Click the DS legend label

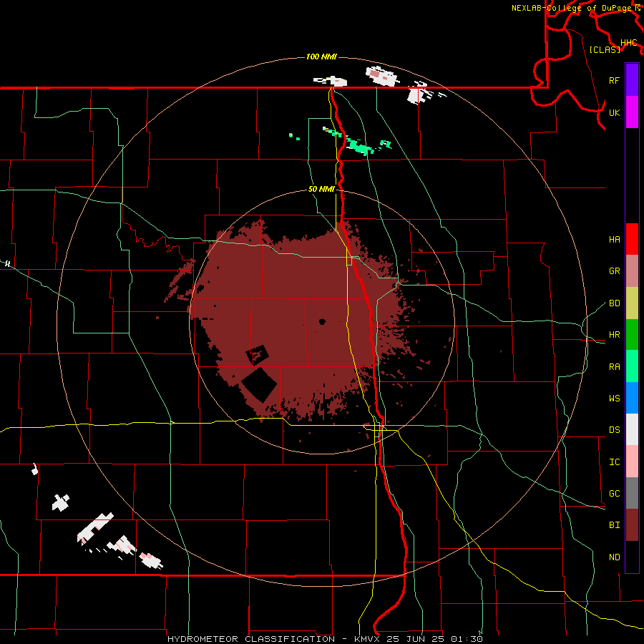[x=614, y=430]
